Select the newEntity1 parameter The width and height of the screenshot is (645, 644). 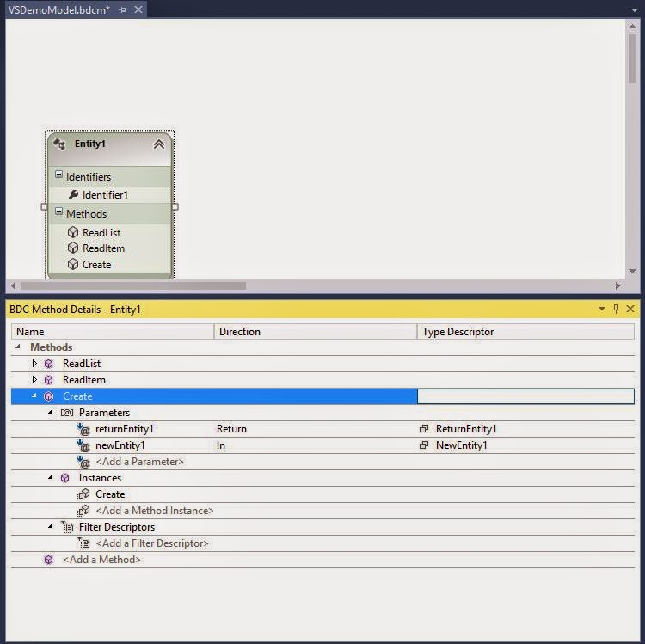click(x=120, y=445)
